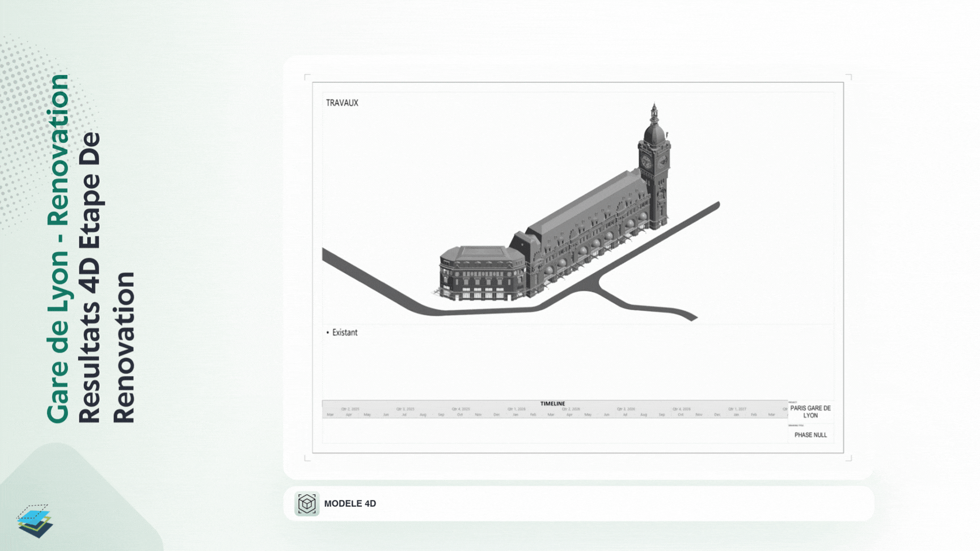Select the Existant bullet item
The height and width of the screenshot is (551, 980).
[342, 333]
